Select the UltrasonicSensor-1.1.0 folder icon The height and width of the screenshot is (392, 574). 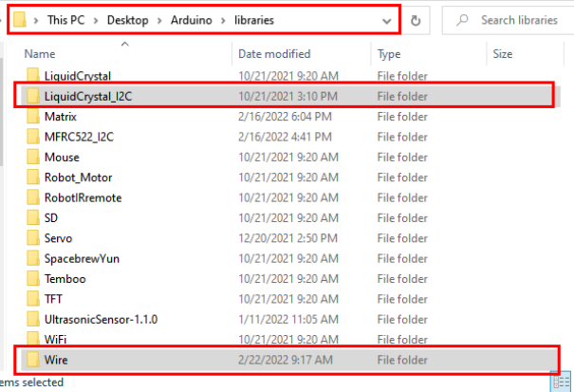(x=33, y=319)
